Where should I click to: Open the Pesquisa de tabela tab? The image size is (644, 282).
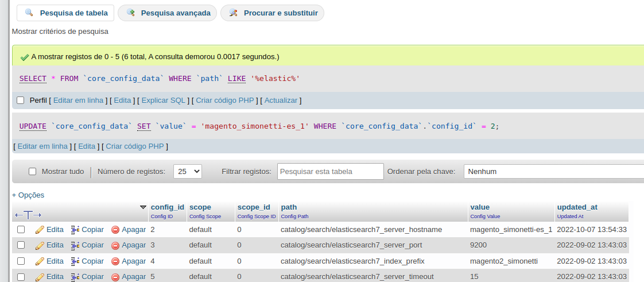coord(65,13)
